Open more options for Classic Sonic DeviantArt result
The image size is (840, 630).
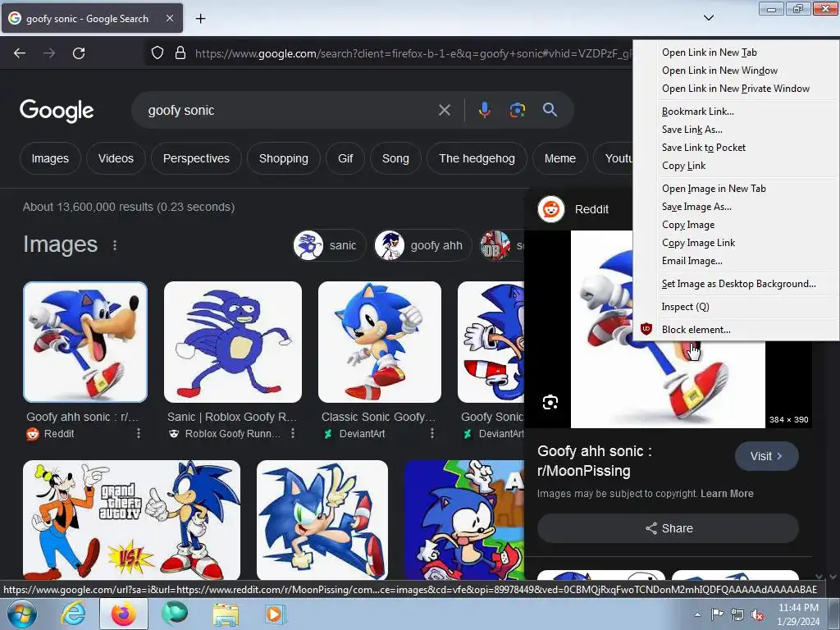point(431,433)
